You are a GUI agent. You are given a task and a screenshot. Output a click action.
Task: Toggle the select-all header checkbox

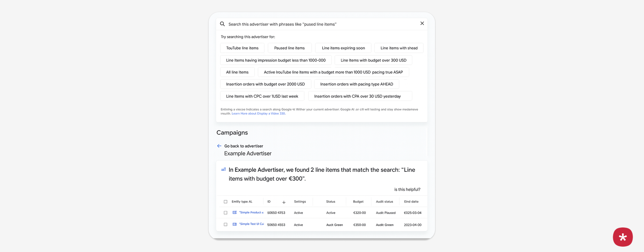(225, 202)
